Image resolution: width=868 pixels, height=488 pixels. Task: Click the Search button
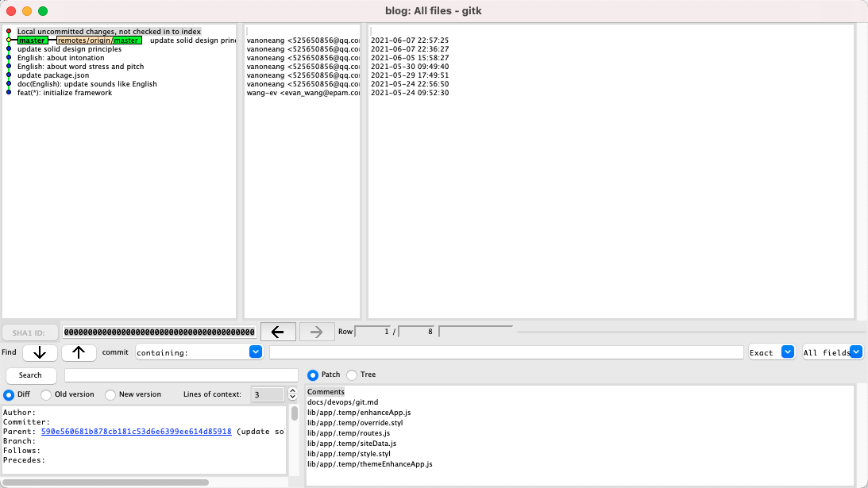30,375
